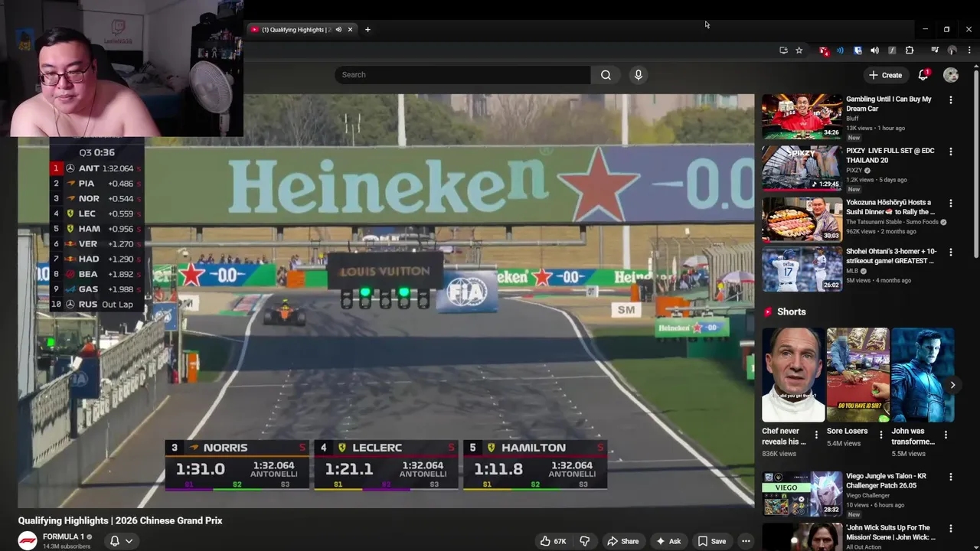The width and height of the screenshot is (980, 551).
Task: Activate voice search microphone icon
Action: (638, 75)
